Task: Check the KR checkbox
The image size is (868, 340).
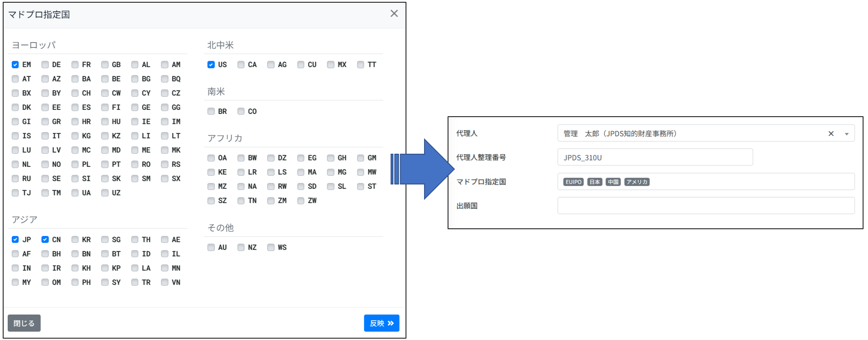Action: click(x=75, y=240)
